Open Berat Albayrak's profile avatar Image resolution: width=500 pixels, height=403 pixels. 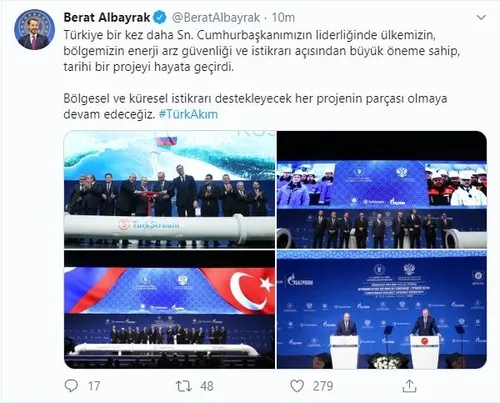point(34,30)
